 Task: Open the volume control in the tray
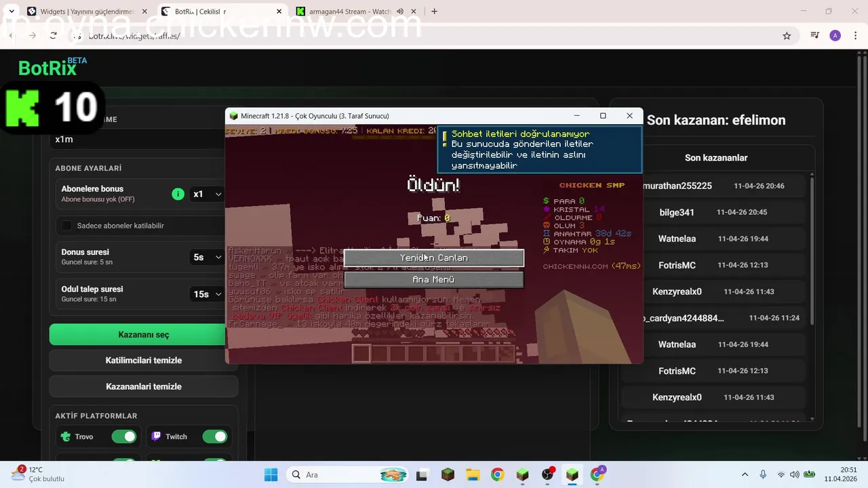pos(794,474)
